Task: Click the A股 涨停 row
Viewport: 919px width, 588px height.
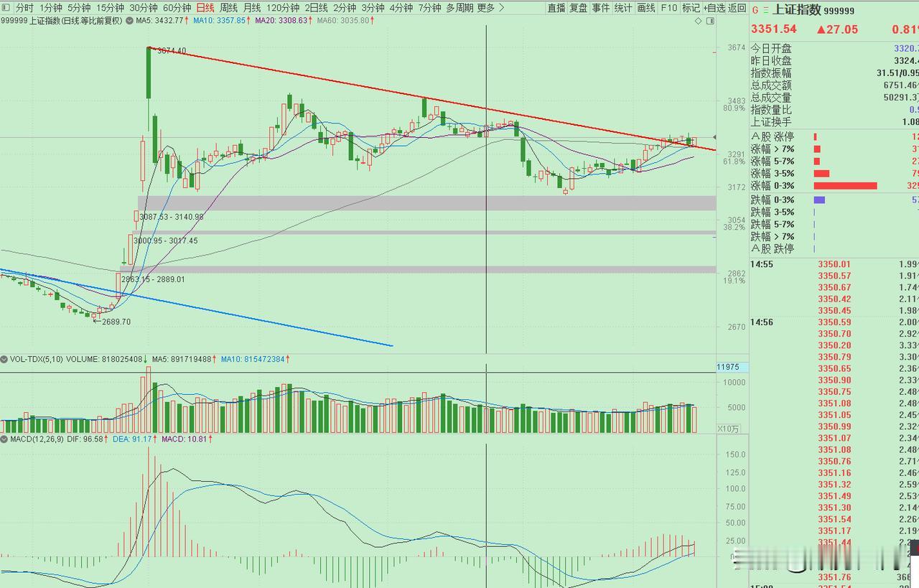Action: pos(834,136)
